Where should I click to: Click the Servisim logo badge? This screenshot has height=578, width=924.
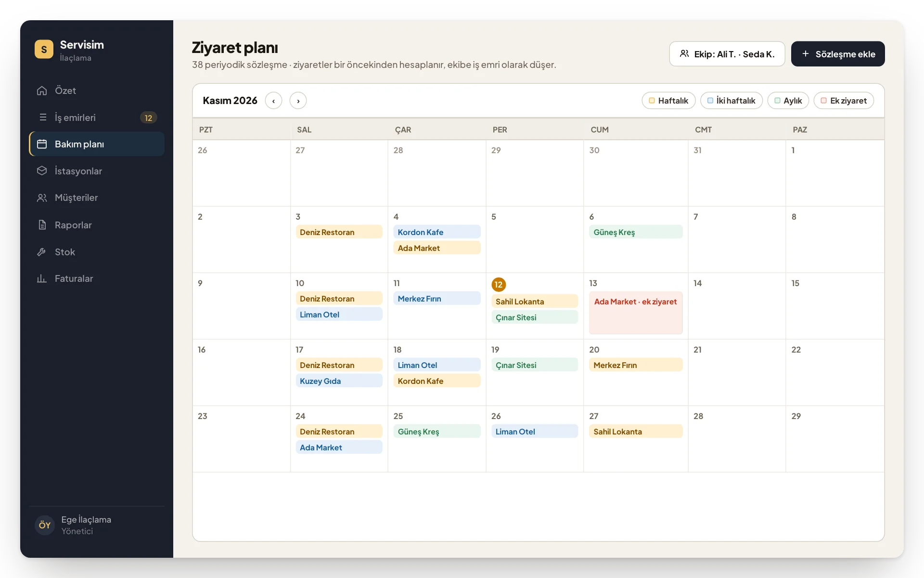(x=44, y=49)
